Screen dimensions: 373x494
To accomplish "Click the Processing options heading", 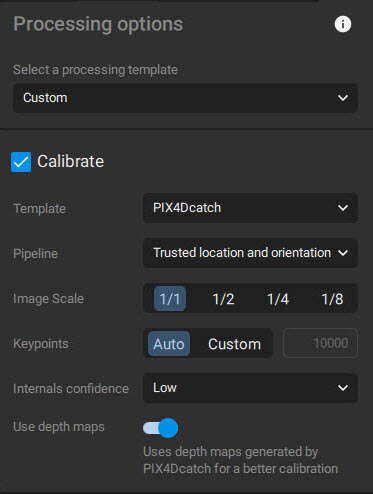I will coord(98,24).
